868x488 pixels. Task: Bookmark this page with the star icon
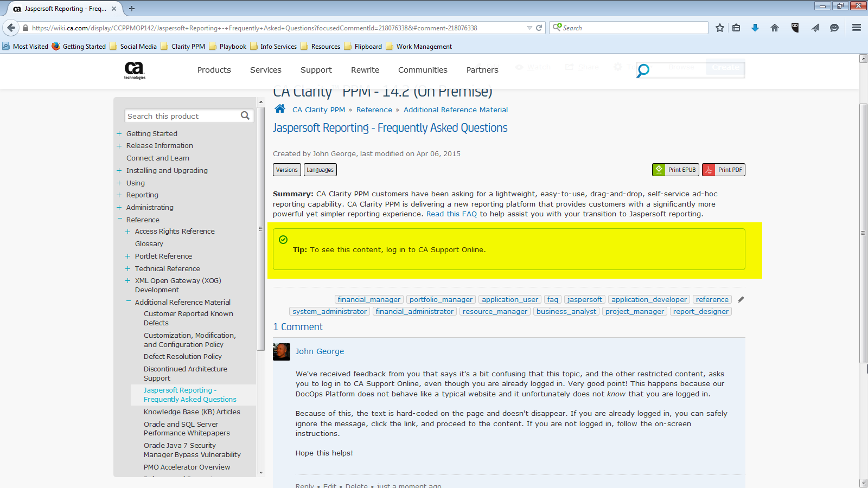point(720,28)
